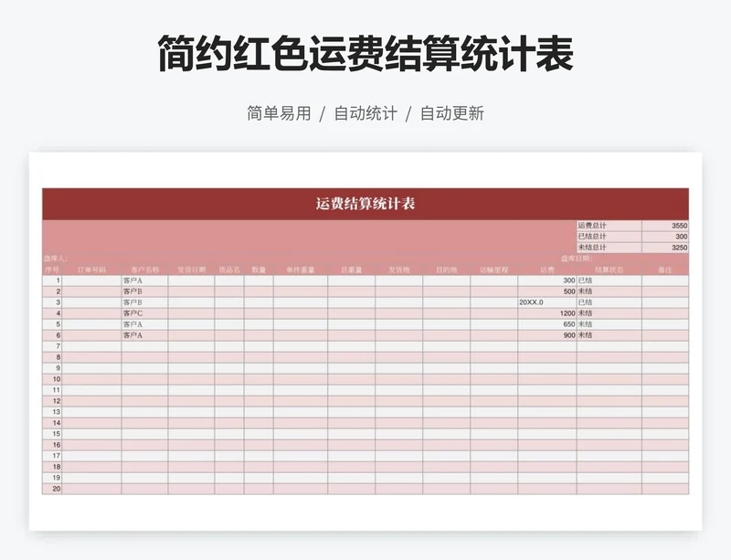
Task: Select the 总重量 column header
Action: click(352, 269)
